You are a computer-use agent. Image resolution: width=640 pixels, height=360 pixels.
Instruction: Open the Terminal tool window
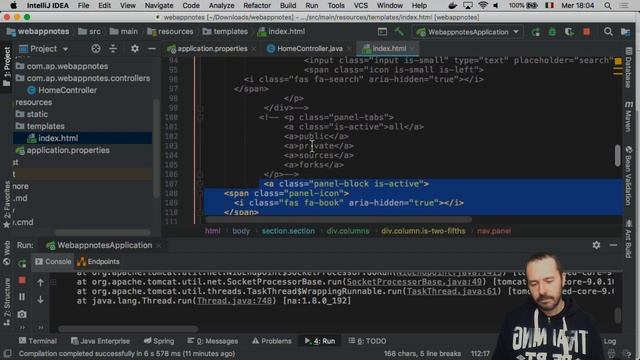(x=38, y=341)
